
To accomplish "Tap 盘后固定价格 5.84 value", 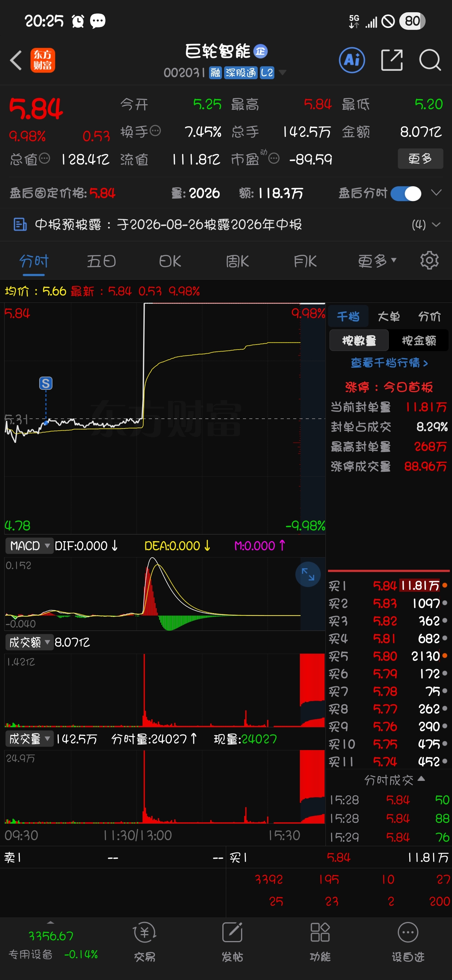I will tap(102, 193).
